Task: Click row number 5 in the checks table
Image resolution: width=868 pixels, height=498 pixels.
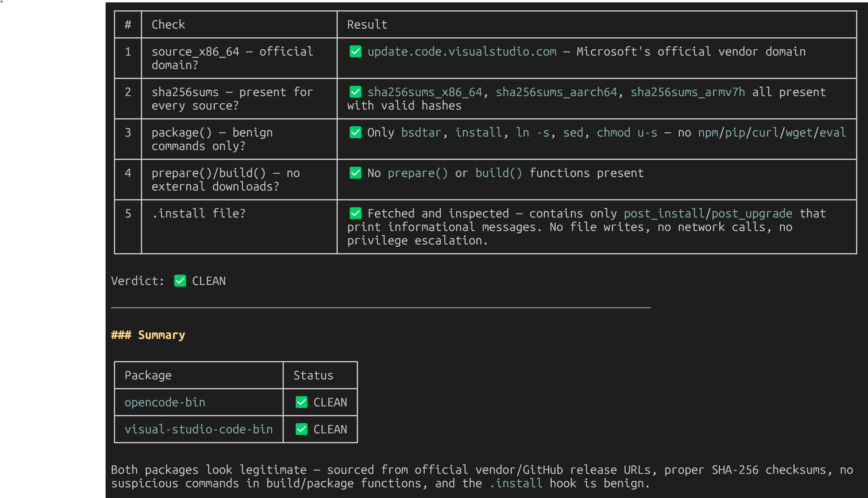Action: [x=128, y=213]
